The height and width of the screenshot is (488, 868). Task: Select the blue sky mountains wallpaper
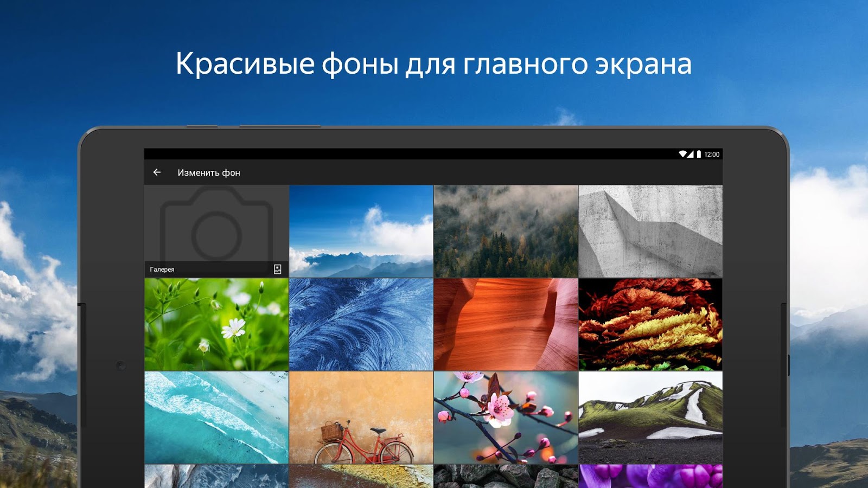click(x=361, y=232)
